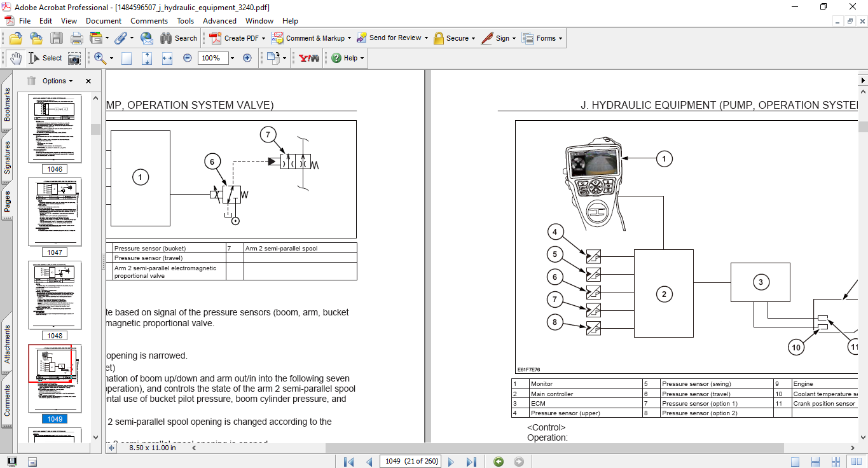Screen dimensions: 868x468
Task: Open the Advanced menu
Action: (219, 21)
